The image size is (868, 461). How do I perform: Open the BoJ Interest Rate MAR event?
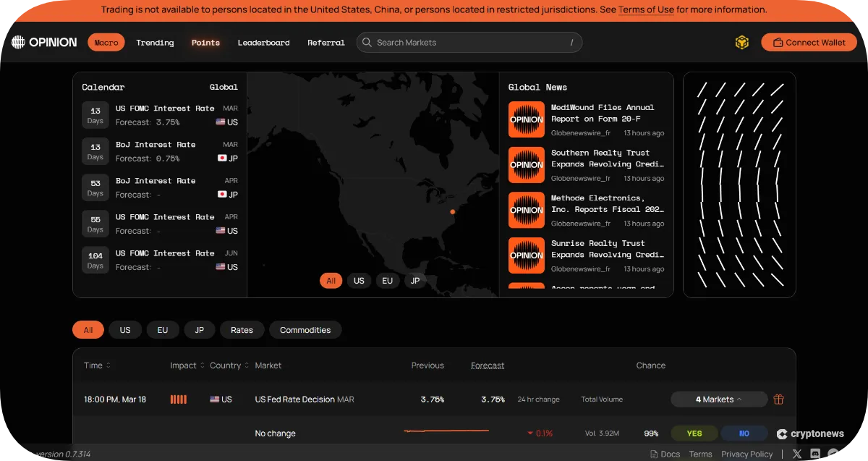point(160,151)
